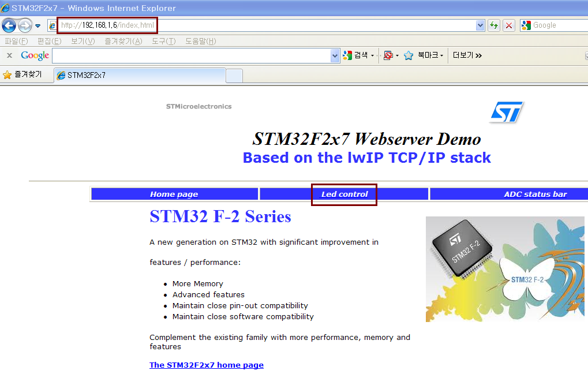Show more toolbar items with 더보기
588x374 pixels.
pos(467,55)
